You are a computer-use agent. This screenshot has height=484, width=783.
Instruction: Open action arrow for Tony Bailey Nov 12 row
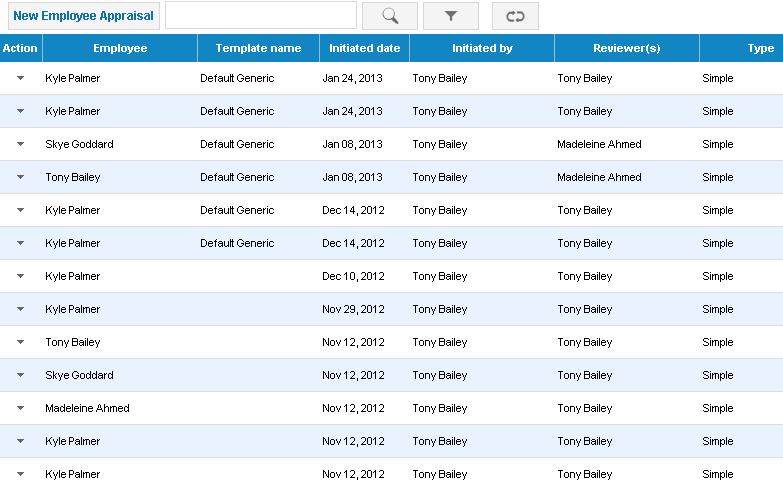20,342
